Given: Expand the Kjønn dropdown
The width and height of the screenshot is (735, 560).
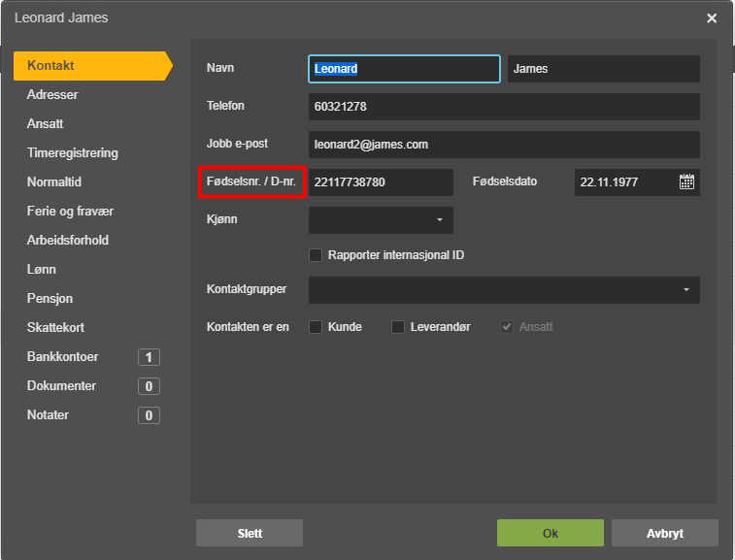Looking at the screenshot, I should tap(381, 220).
